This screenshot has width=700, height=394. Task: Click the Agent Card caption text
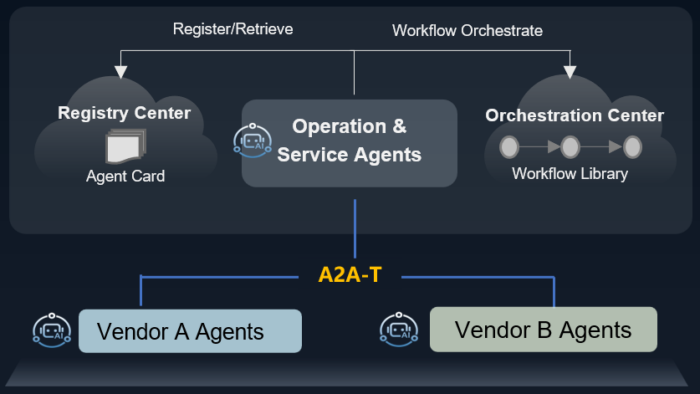pos(125,176)
